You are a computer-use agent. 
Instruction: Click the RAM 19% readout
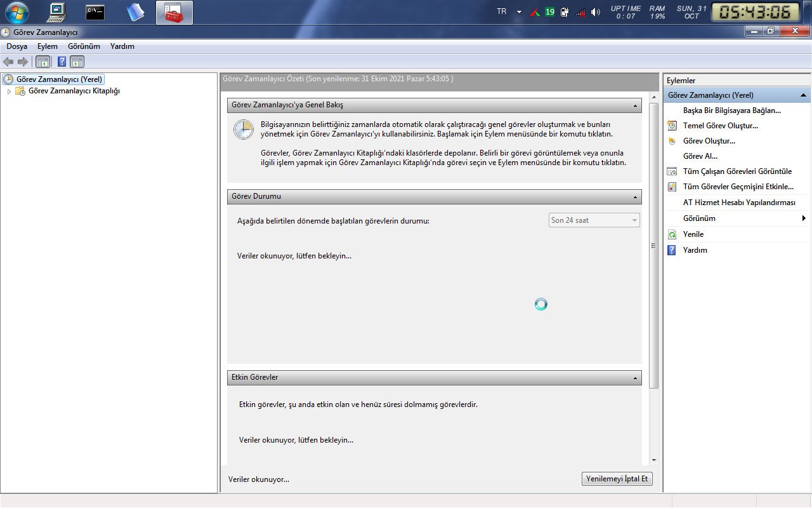pyautogui.click(x=657, y=12)
